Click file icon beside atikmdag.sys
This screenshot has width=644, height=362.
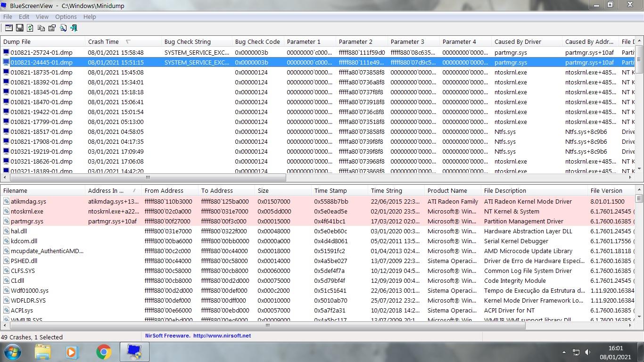pyautogui.click(x=6, y=201)
